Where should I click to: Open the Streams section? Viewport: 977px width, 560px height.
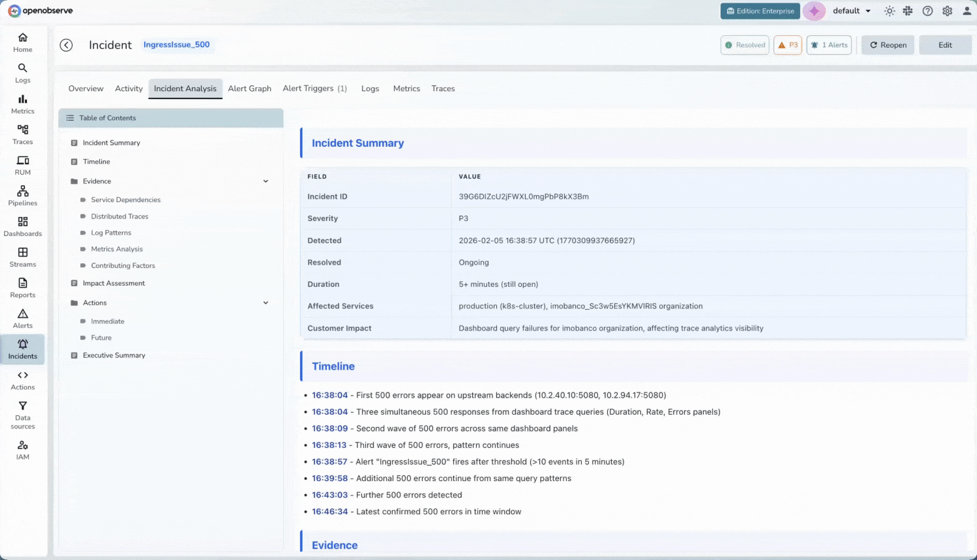(x=22, y=257)
